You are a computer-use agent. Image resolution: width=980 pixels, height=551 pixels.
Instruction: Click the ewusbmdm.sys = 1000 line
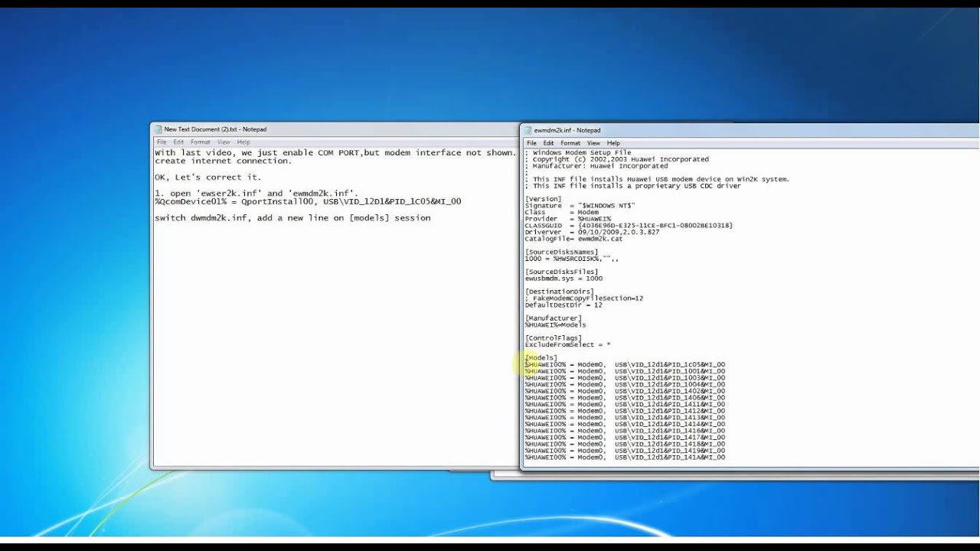(x=563, y=279)
